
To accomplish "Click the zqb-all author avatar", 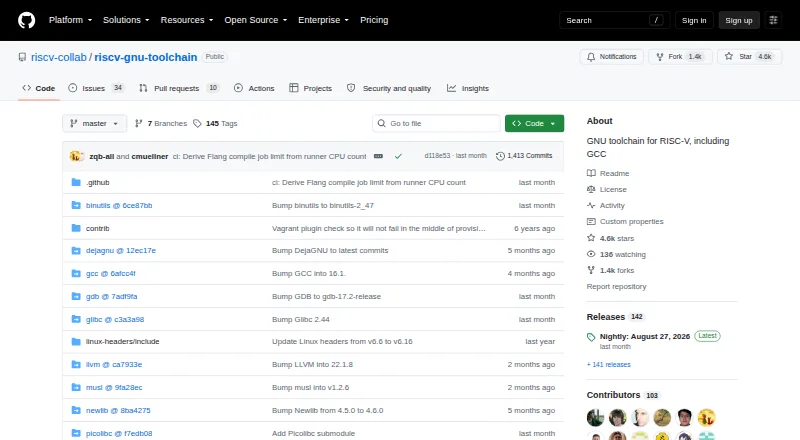I will [75, 156].
